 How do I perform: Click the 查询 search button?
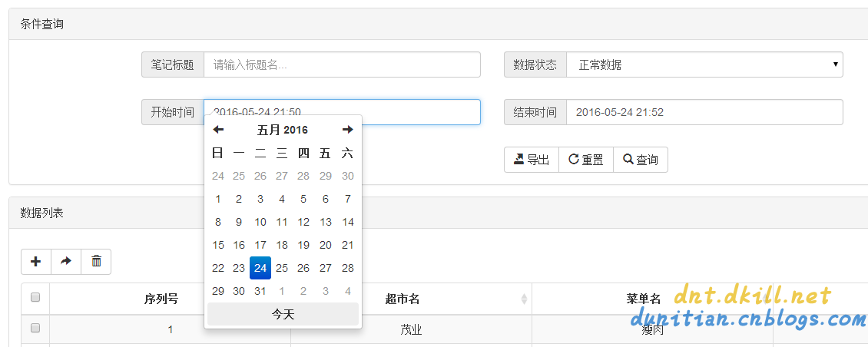pos(641,160)
